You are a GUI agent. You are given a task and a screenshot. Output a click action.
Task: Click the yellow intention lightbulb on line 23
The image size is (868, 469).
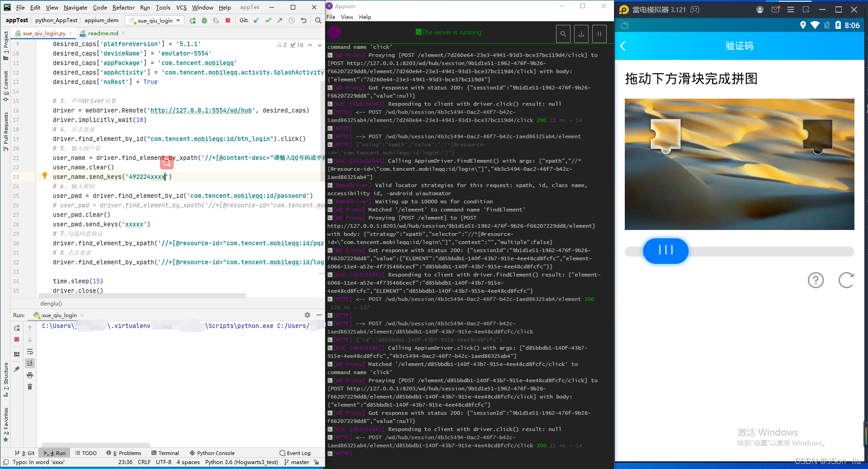pyautogui.click(x=44, y=176)
